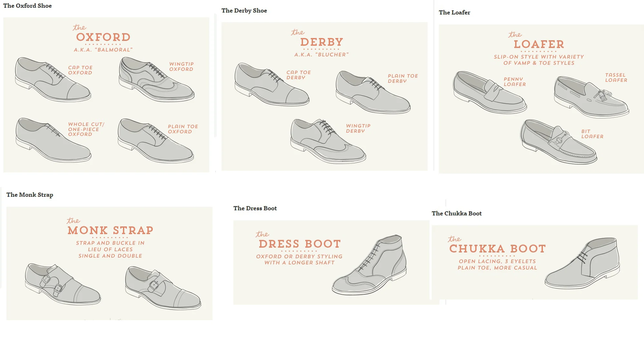Viewport: 644px width, 342px height.
Task: Click the 'PLAIN TOE DERBY' label
Action: click(403, 79)
